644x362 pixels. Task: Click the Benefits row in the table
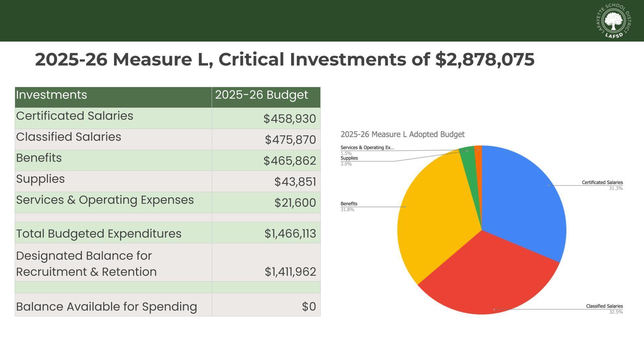click(x=39, y=158)
